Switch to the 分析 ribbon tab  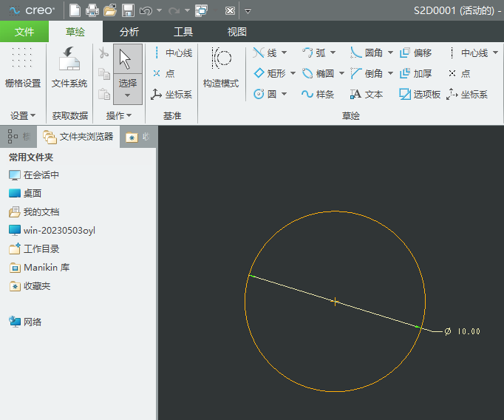click(x=129, y=32)
